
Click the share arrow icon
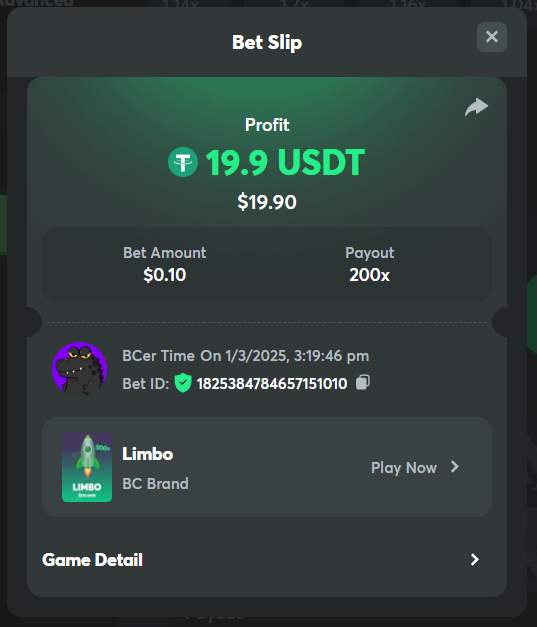[x=476, y=107]
